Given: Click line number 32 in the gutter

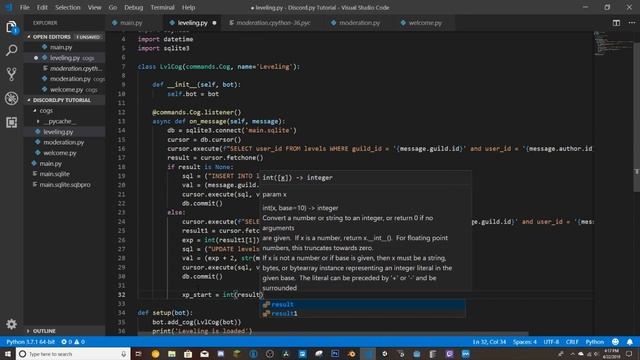Looking at the screenshot, I should tap(121, 295).
